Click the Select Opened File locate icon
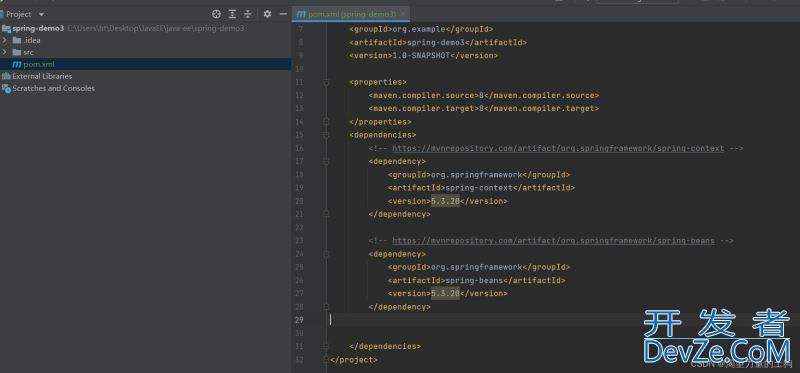Viewport: 800px width, 373px height. (x=216, y=14)
